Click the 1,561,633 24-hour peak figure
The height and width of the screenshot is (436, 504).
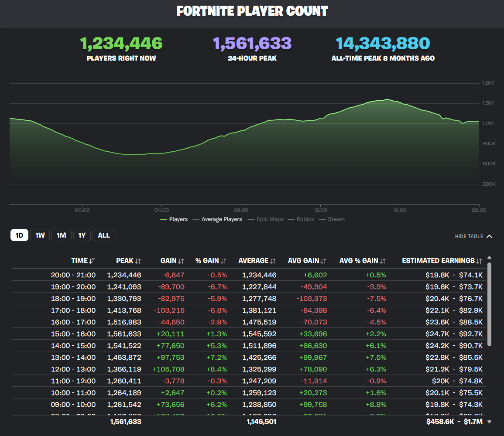(x=252, y=43)
